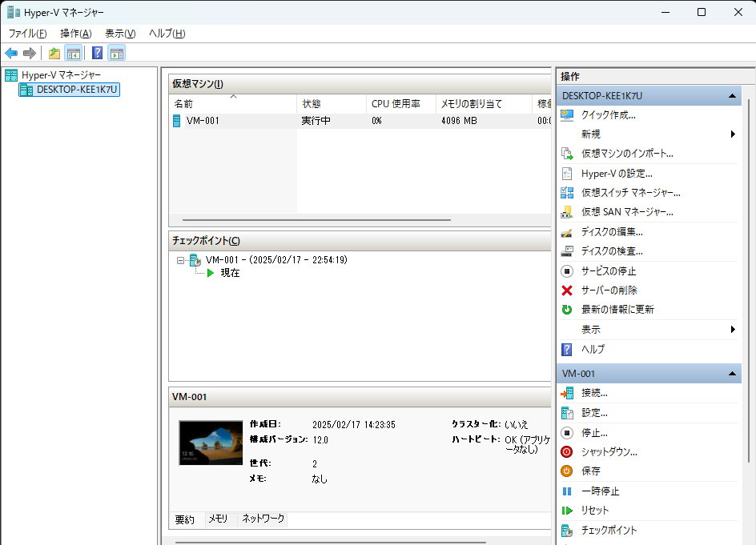Click the blue Help toolbar icon
Viewport: 756px width, 545px height.
pyautogui.click(x=97, y=53)
